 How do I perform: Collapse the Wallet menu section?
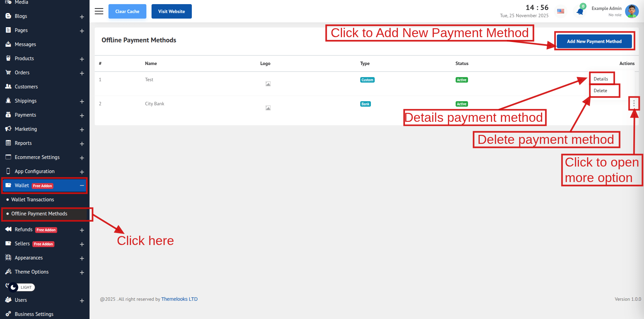[82, 185]
